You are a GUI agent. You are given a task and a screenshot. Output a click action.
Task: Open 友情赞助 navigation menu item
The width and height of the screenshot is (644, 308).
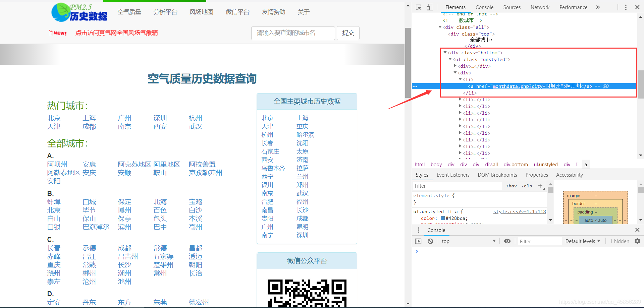point(274,12)
